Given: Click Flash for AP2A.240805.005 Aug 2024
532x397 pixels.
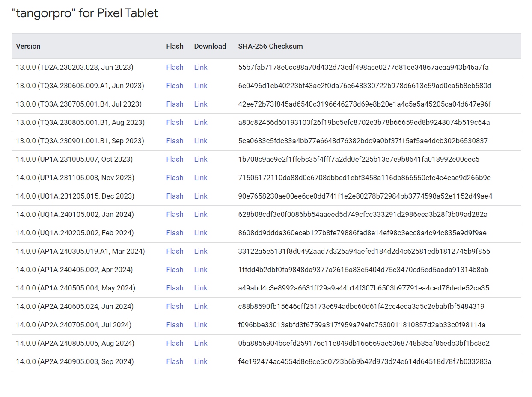Looking at the screenshot, I should point(175,343).
